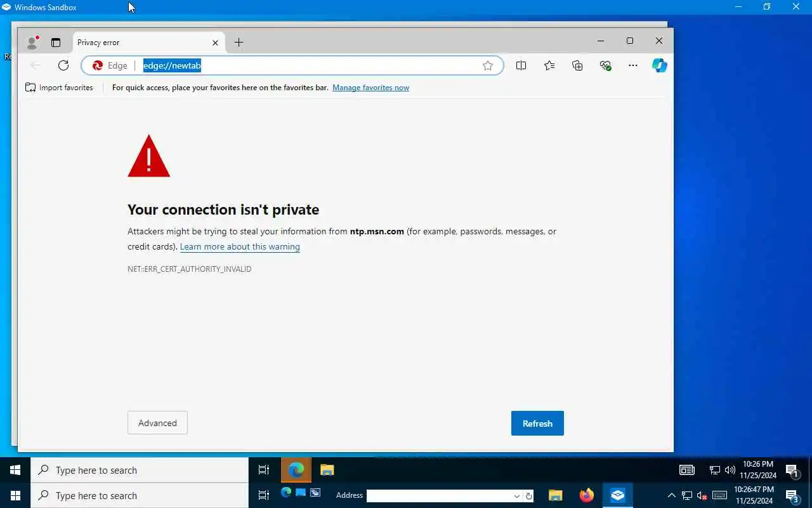
Task: Open a new tab with plus button
Action: pos(239,43)
